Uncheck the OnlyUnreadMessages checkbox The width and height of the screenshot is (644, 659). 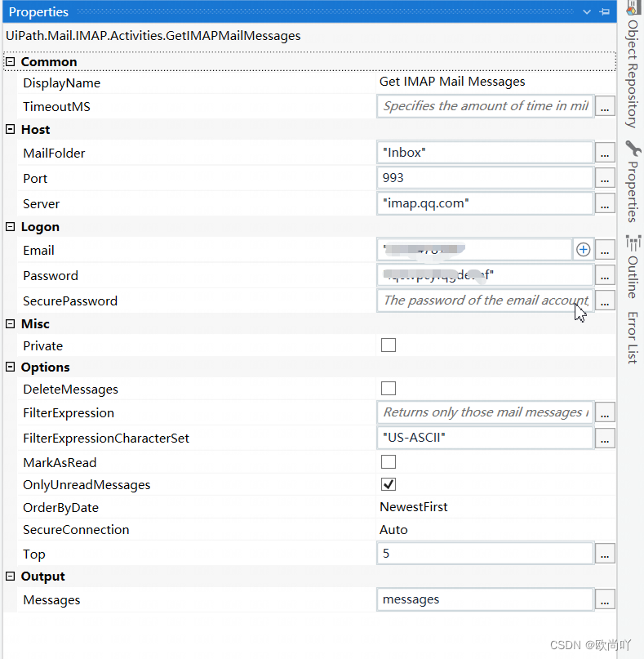tap(388, 484)
